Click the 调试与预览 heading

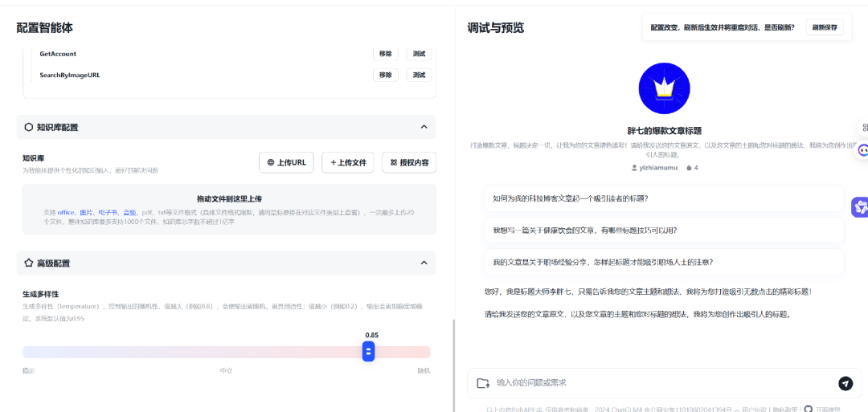495,27
